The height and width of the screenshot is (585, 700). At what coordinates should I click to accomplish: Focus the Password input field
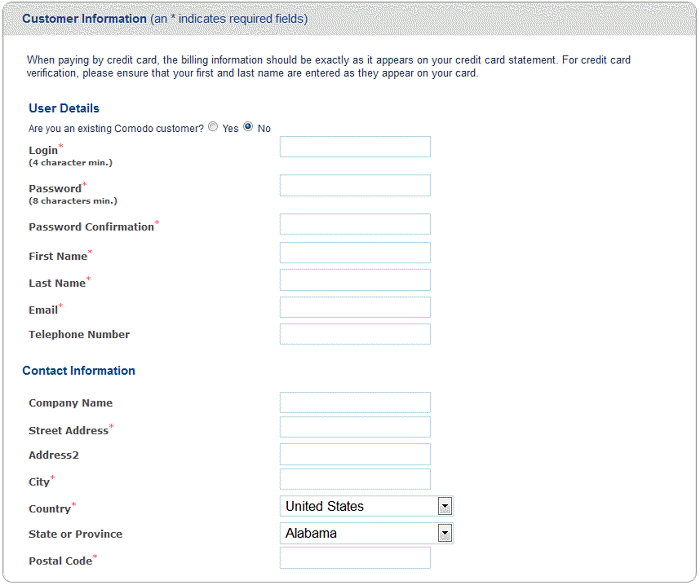click(x=355, y=185)
